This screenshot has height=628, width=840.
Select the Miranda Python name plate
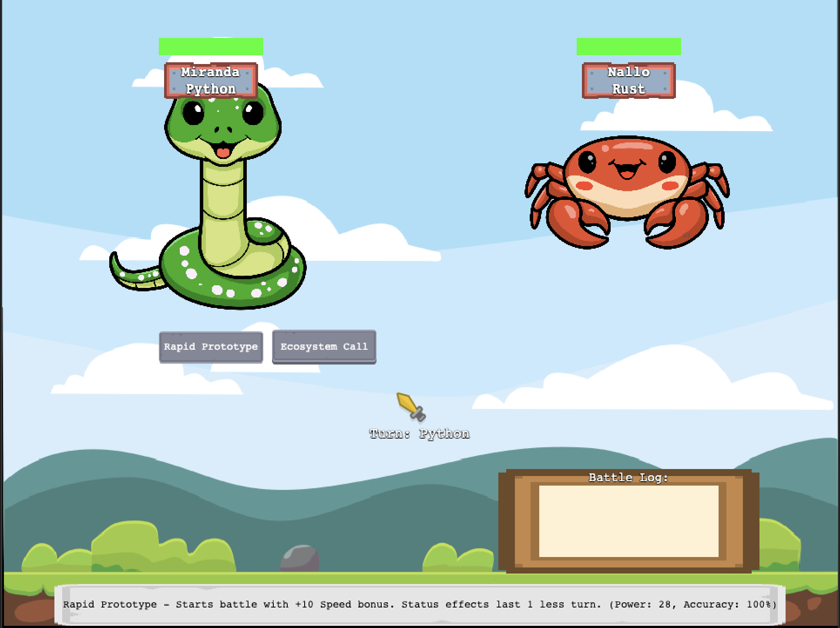211,81
